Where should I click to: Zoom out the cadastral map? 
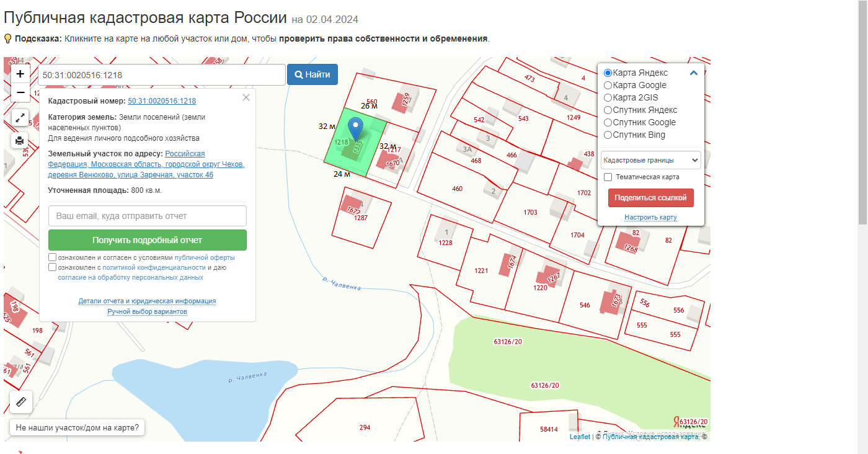(x=20, y=92)
